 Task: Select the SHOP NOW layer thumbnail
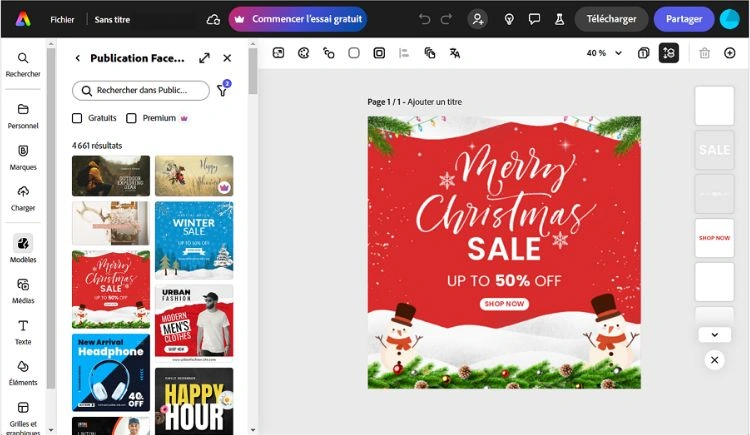click(714, 238)
